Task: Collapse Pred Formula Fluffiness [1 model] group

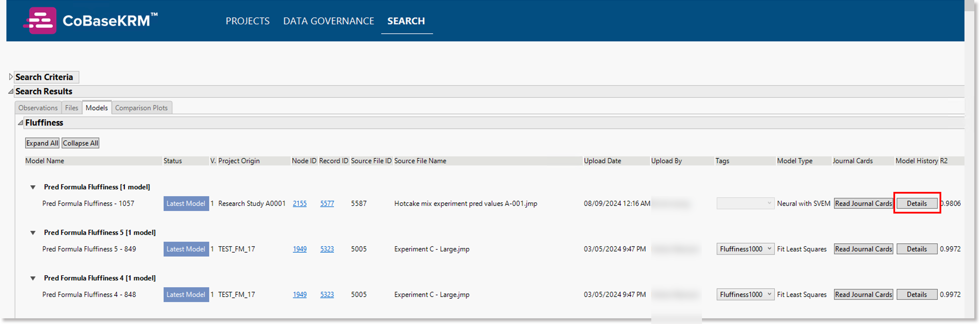Action: pyautogui.click(x=33, y=187)
